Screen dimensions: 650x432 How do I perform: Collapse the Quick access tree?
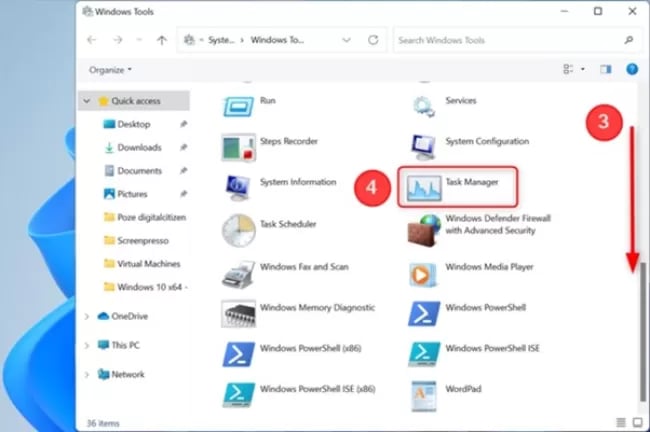[x=87, y=101]
